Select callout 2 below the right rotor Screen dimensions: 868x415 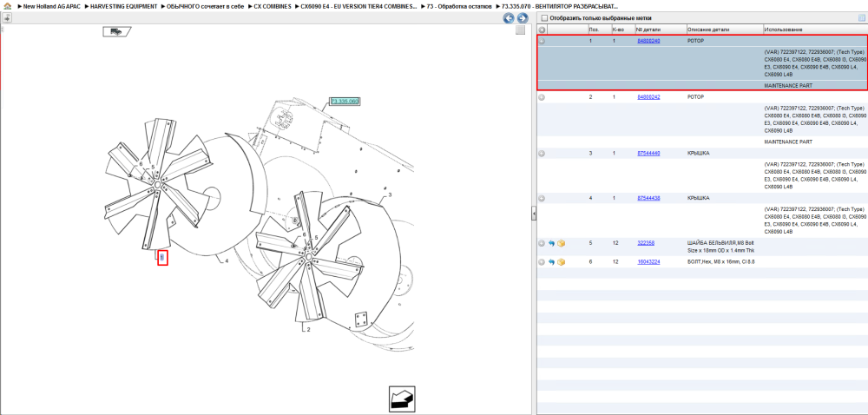pyautogui.click(x=308, y=330)
